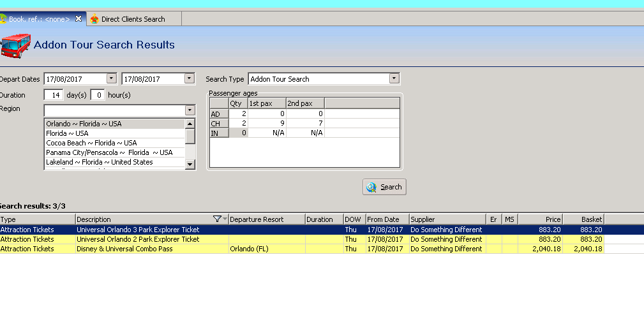Click the filter funnel icon in Description header
This screenshot has width=644, height=331.
click(217, 219)
